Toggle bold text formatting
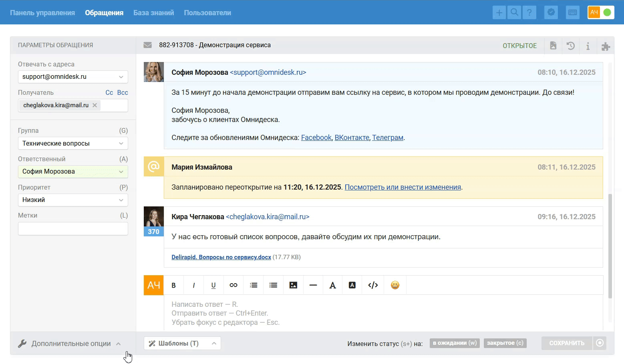This screenshot has height=364, width=624. coord(173,285)
